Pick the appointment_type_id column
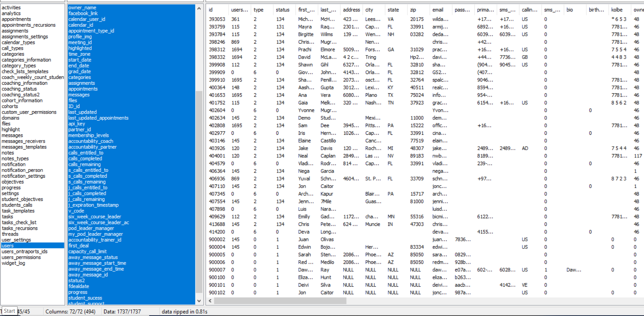The height and width of the screenshot is (316, 644). [91, 31]
